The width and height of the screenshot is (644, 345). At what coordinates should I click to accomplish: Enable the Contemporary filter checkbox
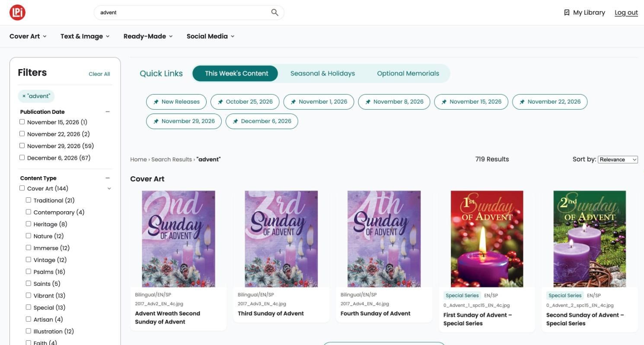click(29, 212)
